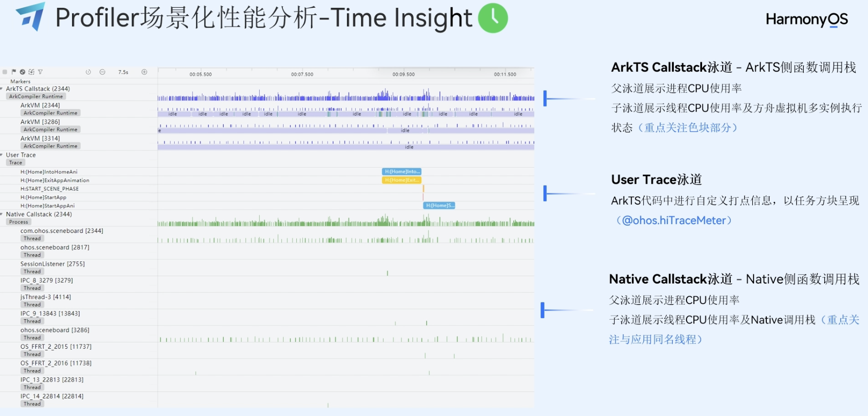
Task: Click Thread tag under SessionListener [2755]
Action: pyautogui.click(x=32, y=272)
